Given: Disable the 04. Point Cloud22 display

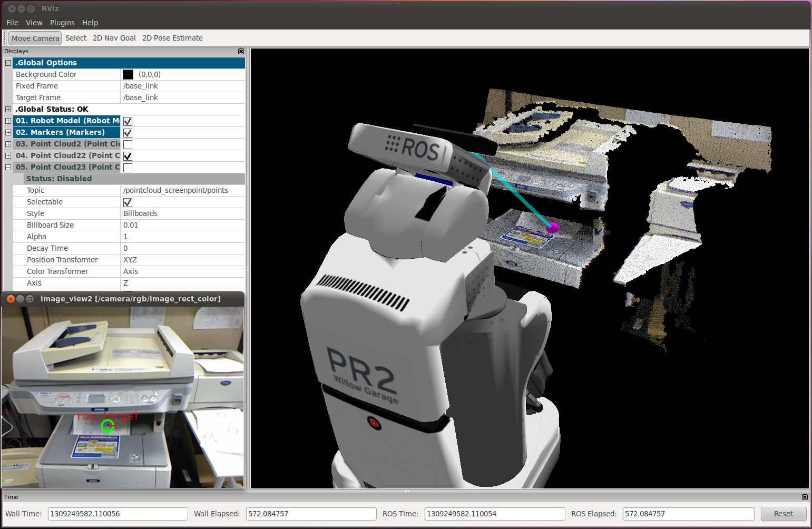Looking at the screenshot, I should [x=128, y=156].
